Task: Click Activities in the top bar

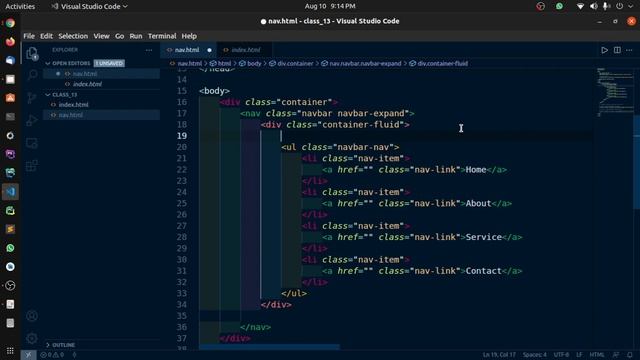Action: click(20, 6)
